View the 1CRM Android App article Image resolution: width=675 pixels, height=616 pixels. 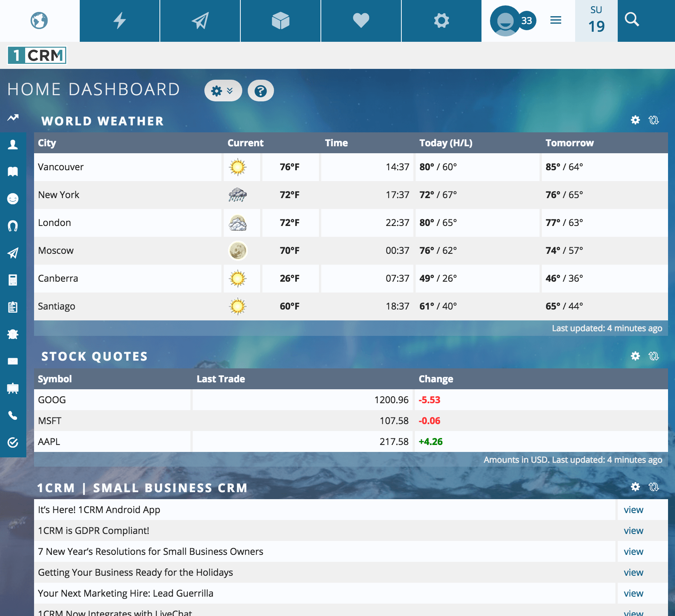(x=634, y=510)
